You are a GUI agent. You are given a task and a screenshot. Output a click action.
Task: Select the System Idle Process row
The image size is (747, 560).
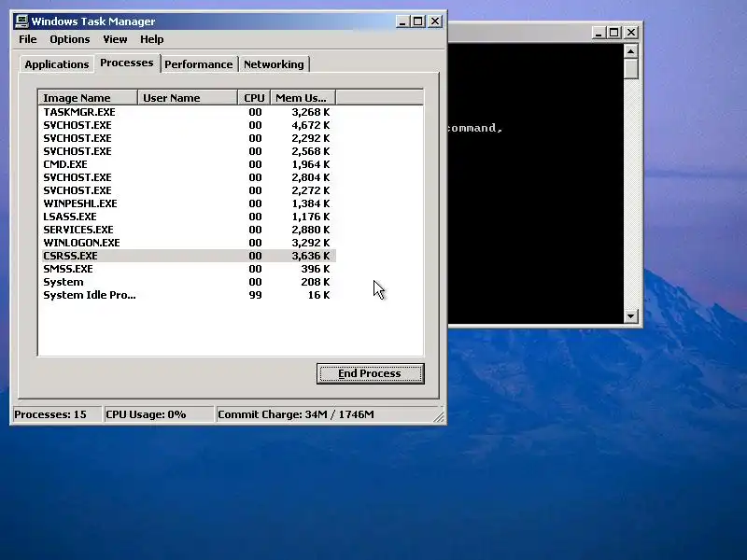point(189,295)
